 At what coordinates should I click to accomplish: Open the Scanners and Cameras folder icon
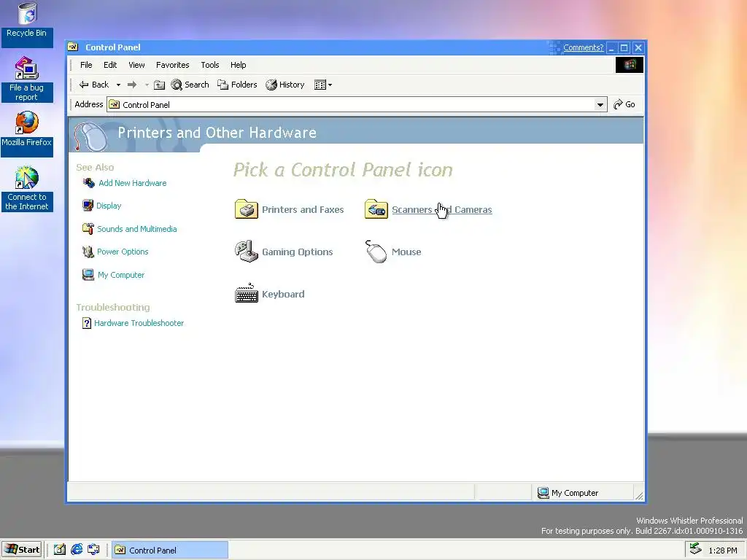[x=376, y=209]
